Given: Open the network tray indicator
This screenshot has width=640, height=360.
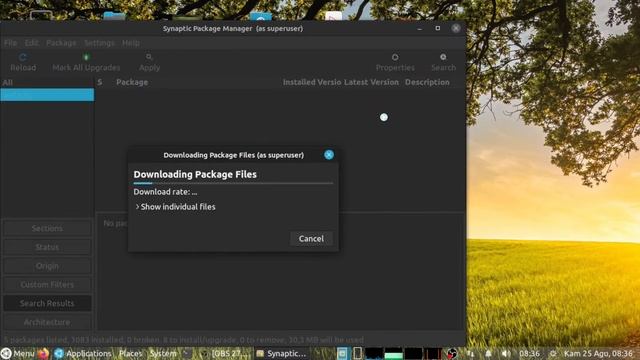Looking at the screenshot, I should pyautogui.click(x=470, y=353).
